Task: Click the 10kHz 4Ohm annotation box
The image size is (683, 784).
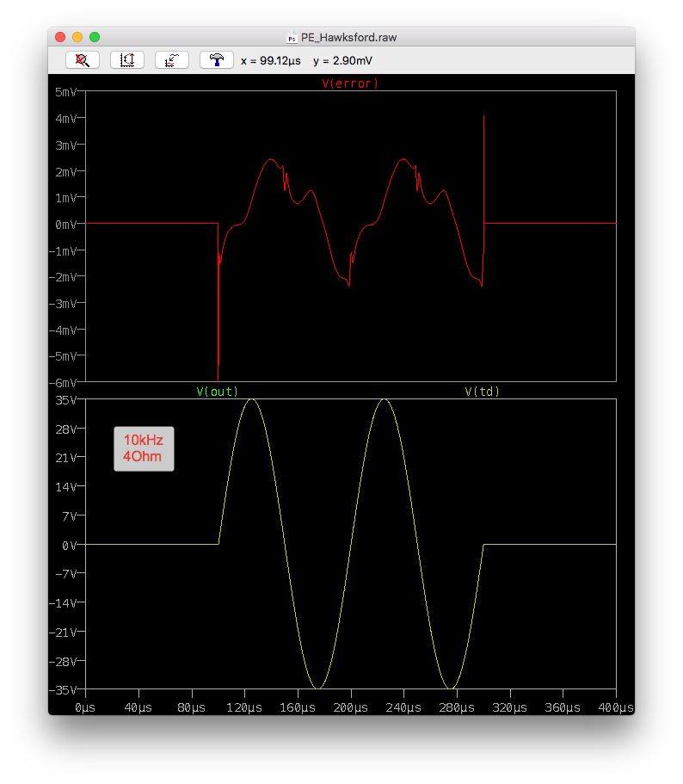Action: 144,448
